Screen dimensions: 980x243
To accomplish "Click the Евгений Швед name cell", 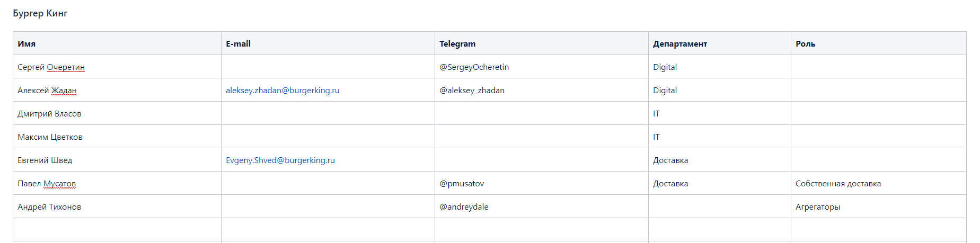I will [x=45, y=160].
